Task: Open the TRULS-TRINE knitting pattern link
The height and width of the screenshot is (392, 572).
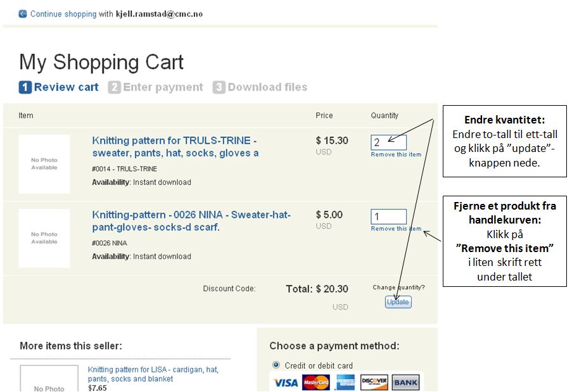Action: pyautogui.click(x=175, y=146)
